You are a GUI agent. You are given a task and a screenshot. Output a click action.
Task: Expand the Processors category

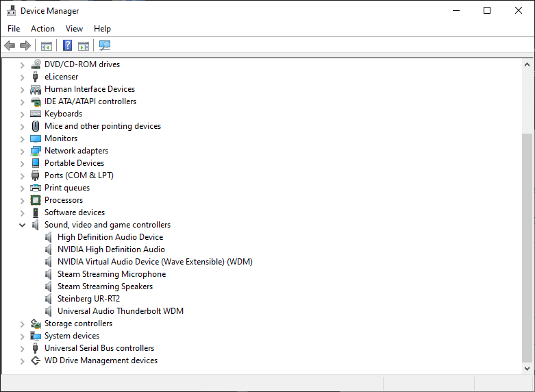(22, 200)
